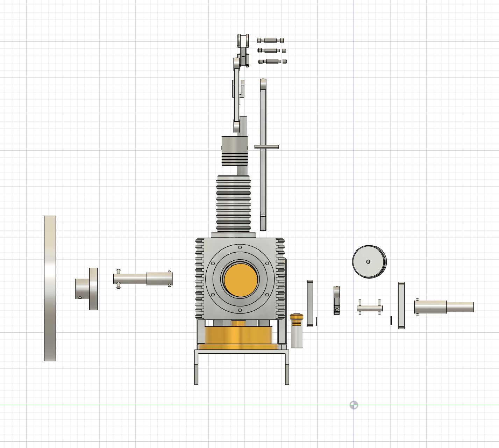Pick the left stepped shaft with cross pins
Viewport: 499px width, 448px height.
(143, 279)
